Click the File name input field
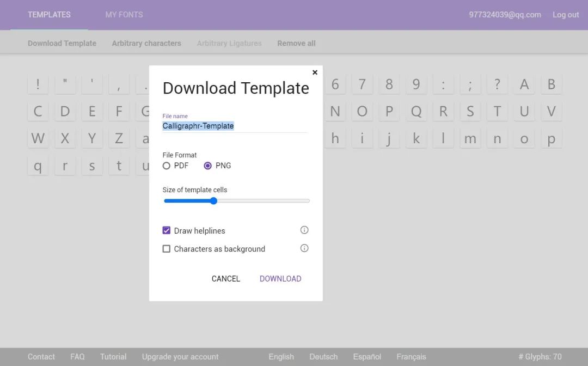This screenshot has height=366, width=588. coord(235,126)
